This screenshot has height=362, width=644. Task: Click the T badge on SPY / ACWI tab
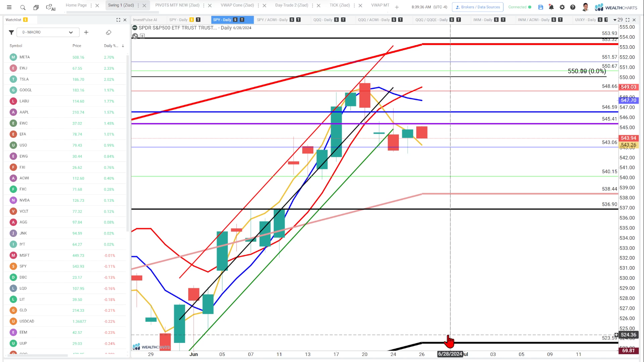299,20
